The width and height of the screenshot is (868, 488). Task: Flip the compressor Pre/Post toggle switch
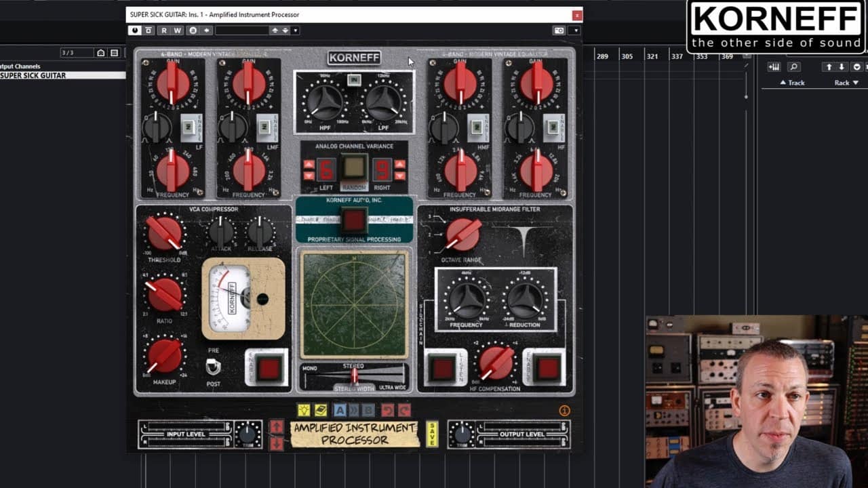coord(213,367)
